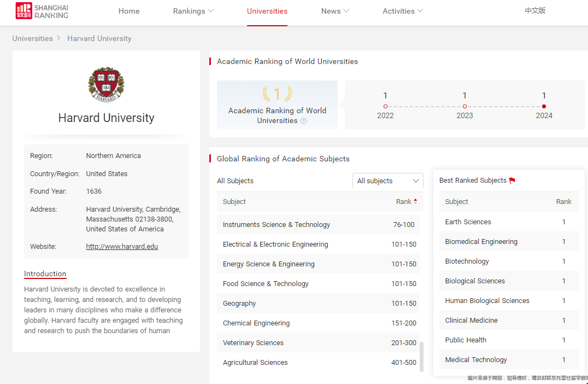This screenshot has height=384, width=588.
Task: Open the http://www.harvard.edu website link
Action: (122, 247)
